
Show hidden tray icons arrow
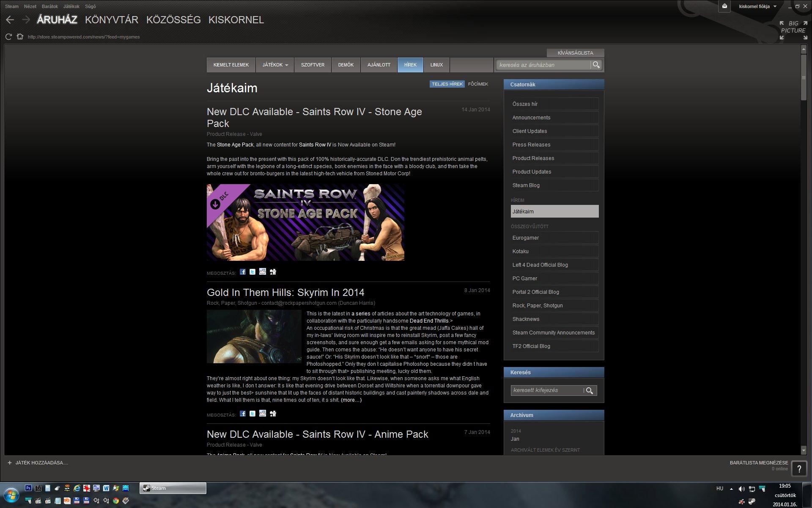pos(731,489)
